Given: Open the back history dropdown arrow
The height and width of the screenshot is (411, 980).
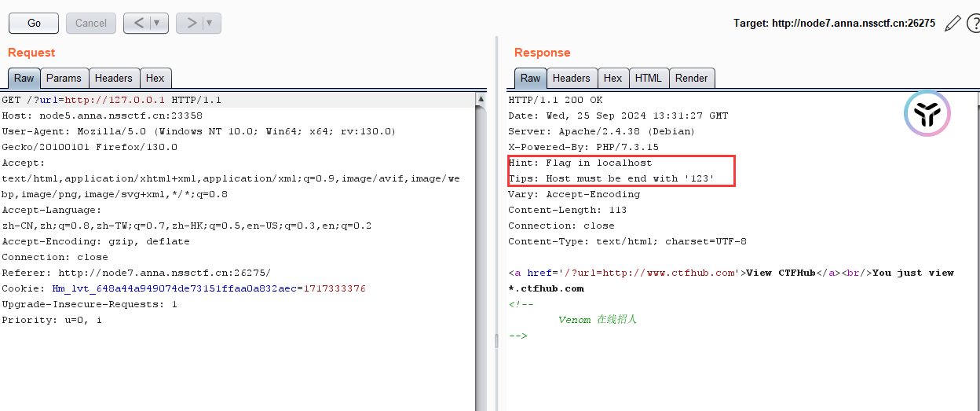Looking at the screenshot, I should tap(158, 23).
